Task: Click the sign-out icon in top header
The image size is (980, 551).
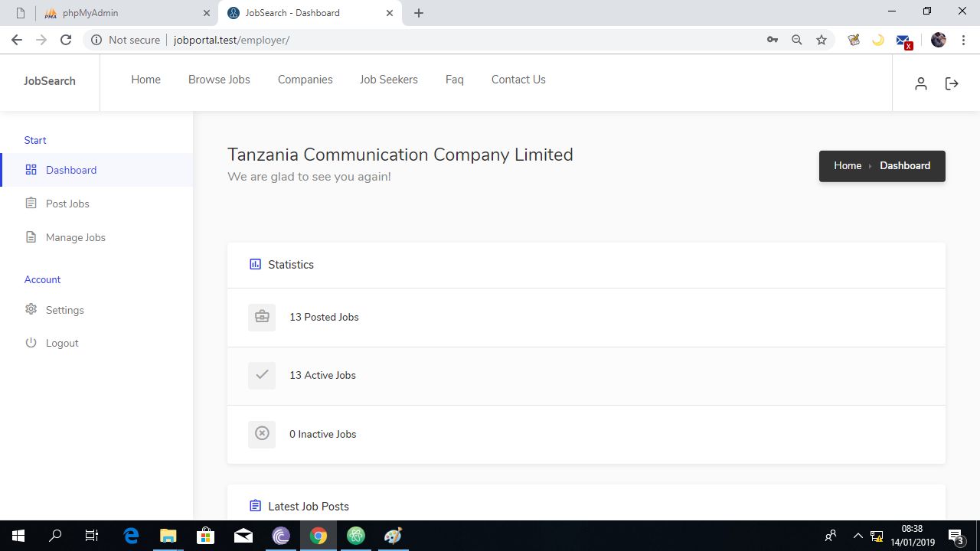Action: point(952,83)
